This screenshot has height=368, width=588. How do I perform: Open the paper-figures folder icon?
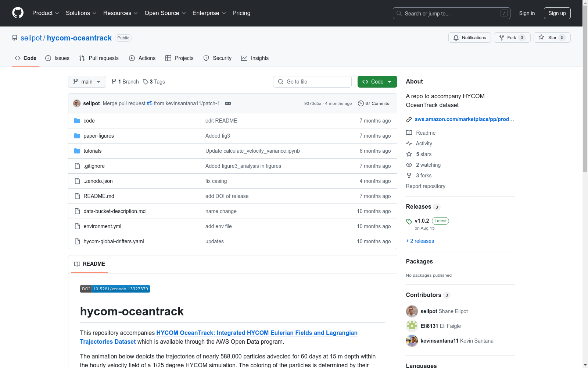tap(77, 136)
